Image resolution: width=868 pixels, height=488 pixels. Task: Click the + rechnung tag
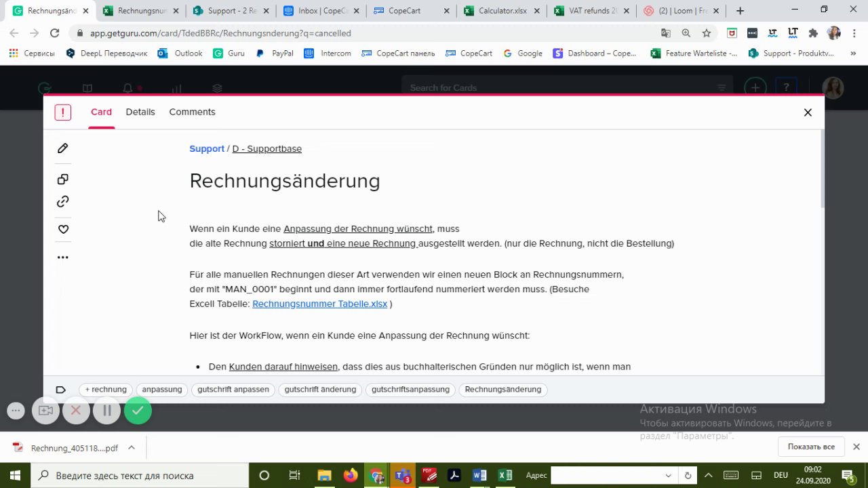(106, 390)
